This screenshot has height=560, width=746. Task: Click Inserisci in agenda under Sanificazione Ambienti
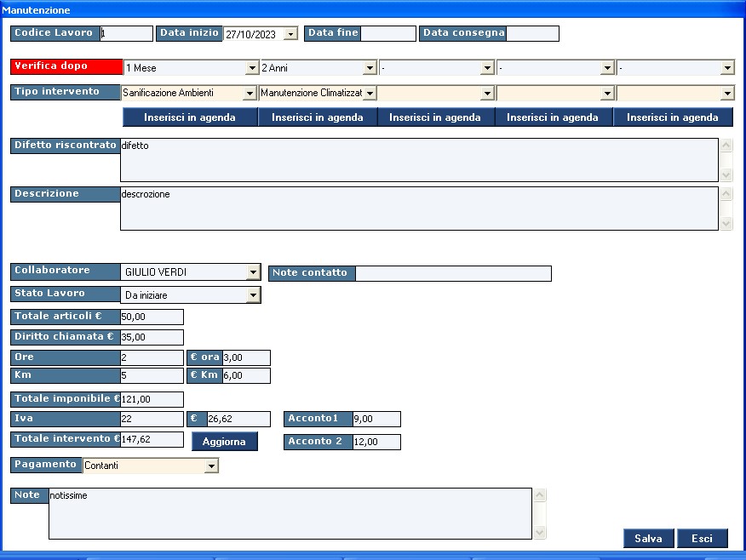click(x=190, y=117)
